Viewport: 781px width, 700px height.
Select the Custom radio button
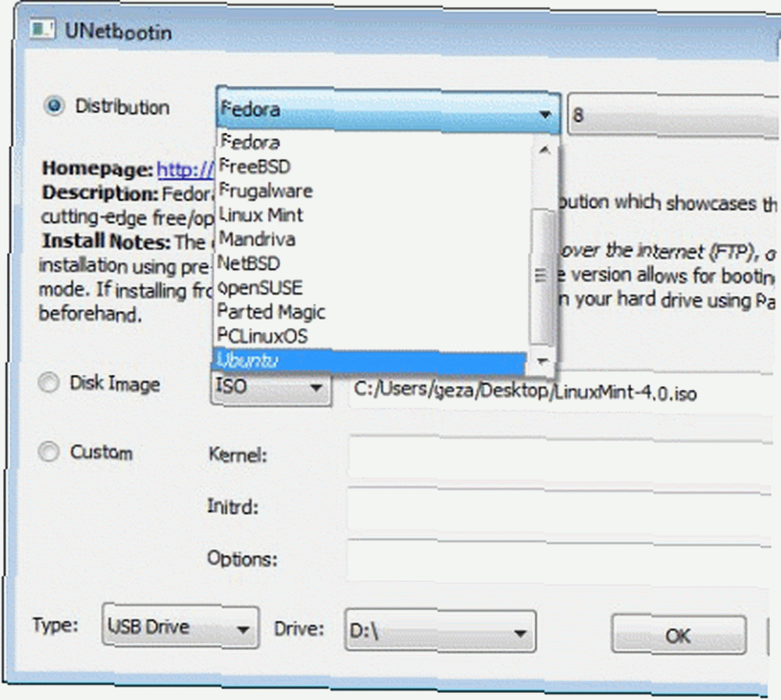pos(48,452)
